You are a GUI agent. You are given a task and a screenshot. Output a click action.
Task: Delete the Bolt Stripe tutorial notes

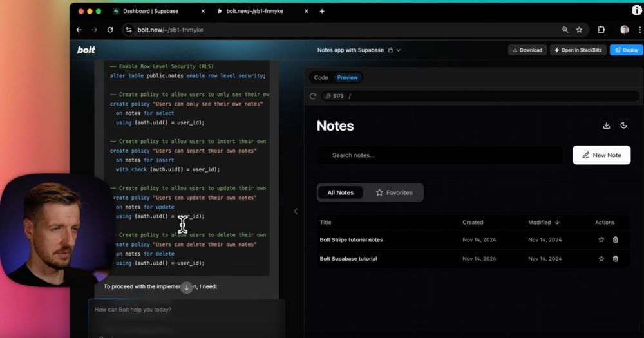click(615, 240)
